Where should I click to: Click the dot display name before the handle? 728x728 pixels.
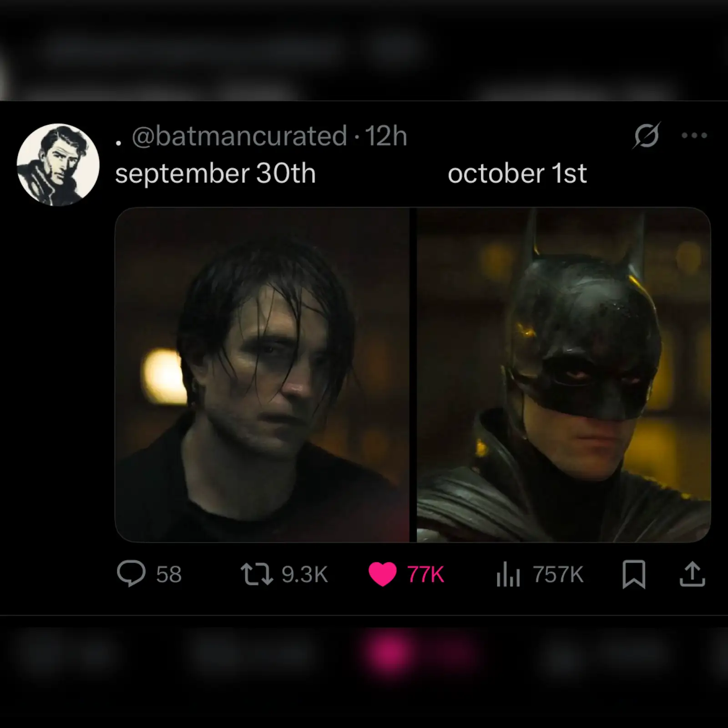(119, 143)
